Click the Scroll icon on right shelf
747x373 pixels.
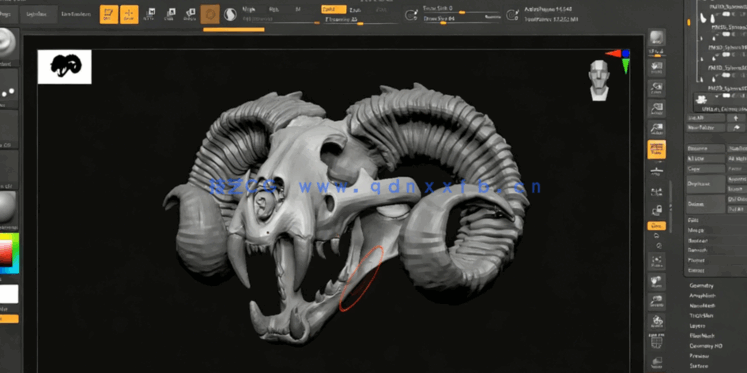point(657,68)
